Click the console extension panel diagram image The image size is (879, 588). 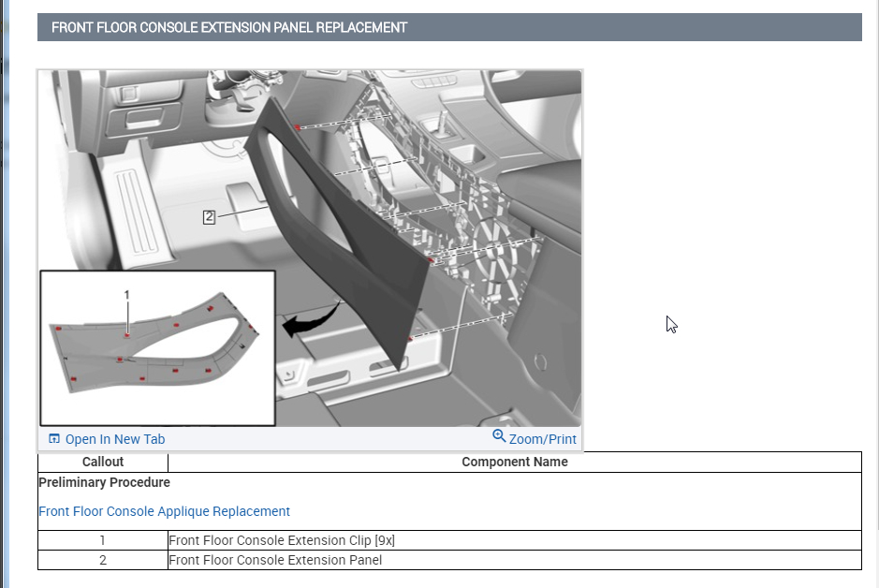(x=310, y=248)
